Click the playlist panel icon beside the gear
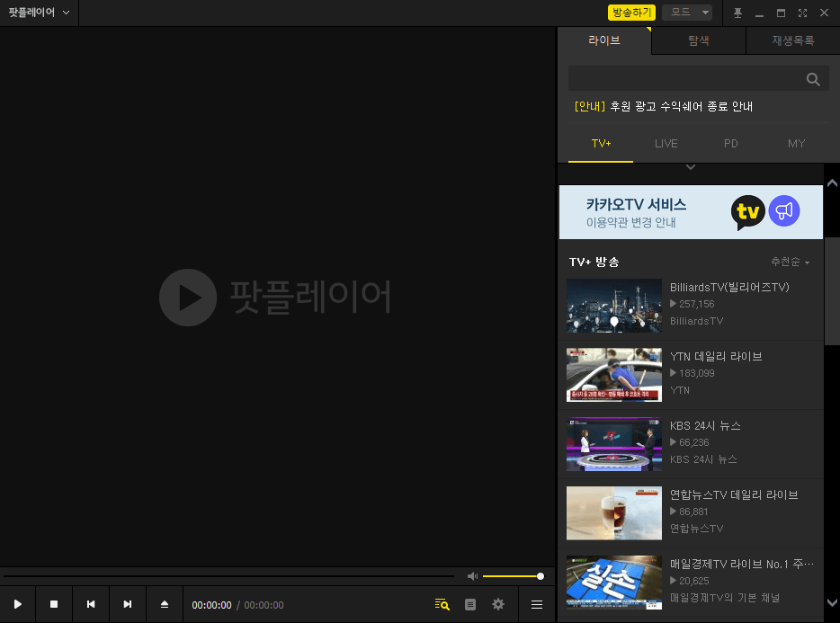The width and height of the screenshot is (840, 623). (469, 604)
